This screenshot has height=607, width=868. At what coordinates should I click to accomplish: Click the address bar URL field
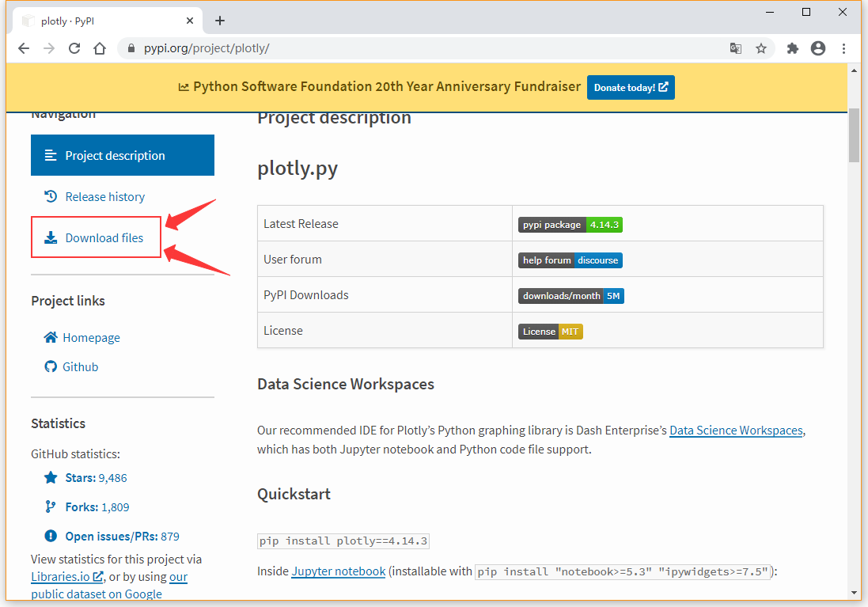point(427,48)
